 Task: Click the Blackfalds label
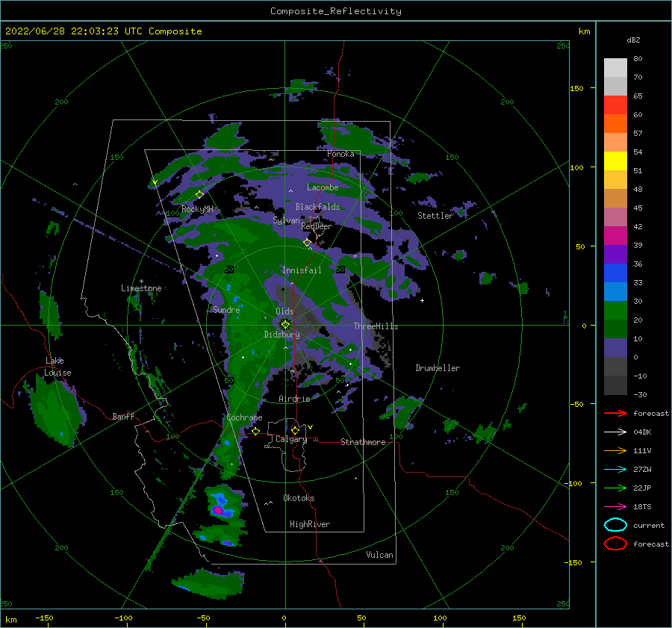tap(317, 207)
